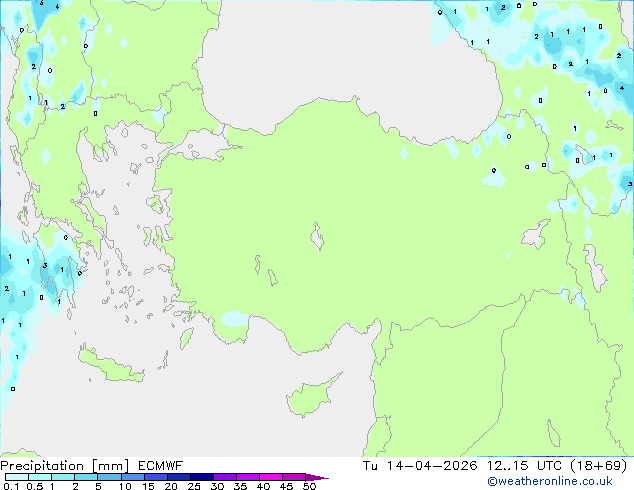The height and width of the screenshot is (490, 634).
Task: Click the '50' legend scale label
Action: coord(310,486)
